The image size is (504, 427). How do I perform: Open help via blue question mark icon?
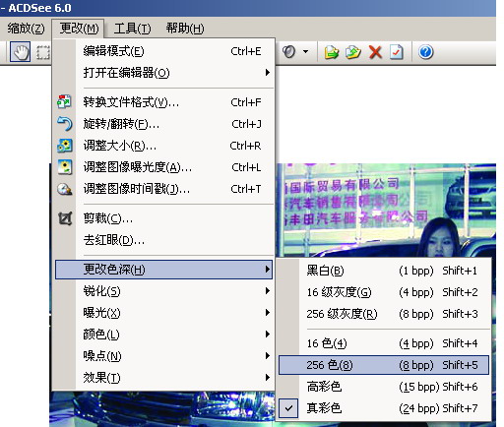[425, 52]
